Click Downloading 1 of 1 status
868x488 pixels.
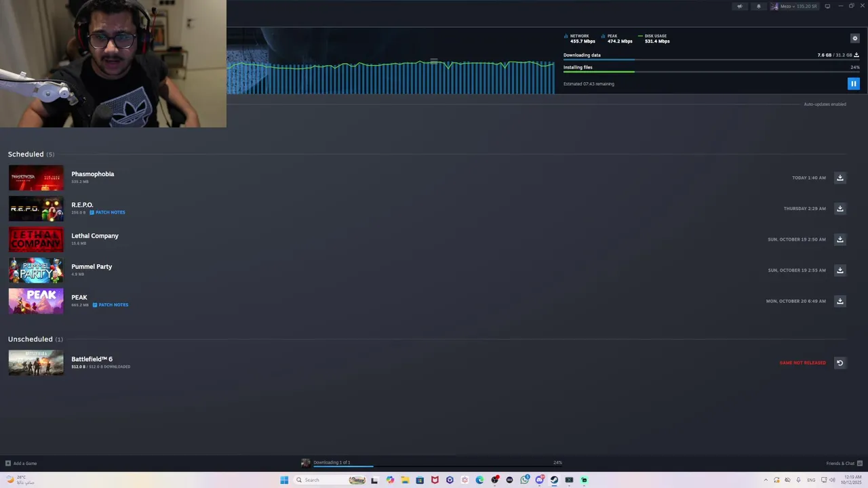[332, 462]
